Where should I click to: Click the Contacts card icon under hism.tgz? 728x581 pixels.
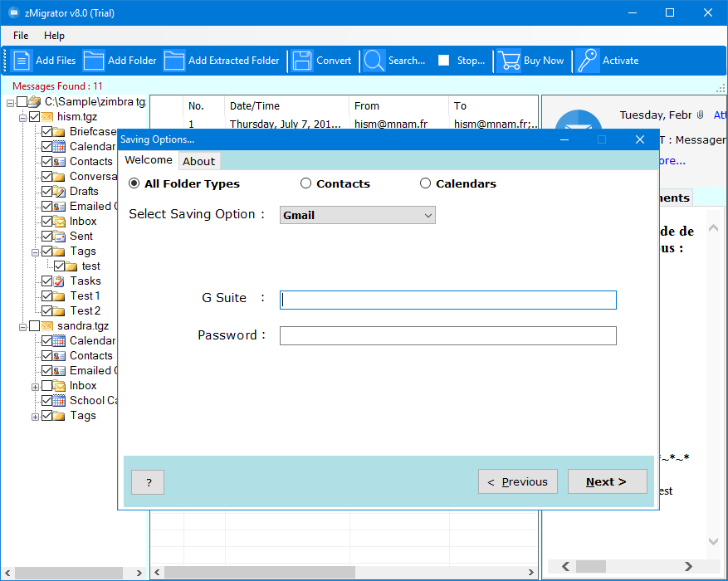click(x=59, y=162)
